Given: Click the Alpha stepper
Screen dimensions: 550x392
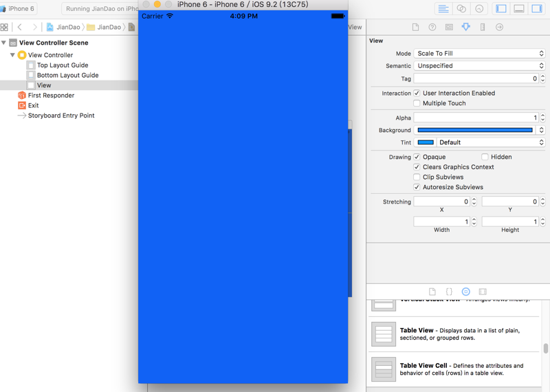Looking at the screenshot, I should (542, 118).
